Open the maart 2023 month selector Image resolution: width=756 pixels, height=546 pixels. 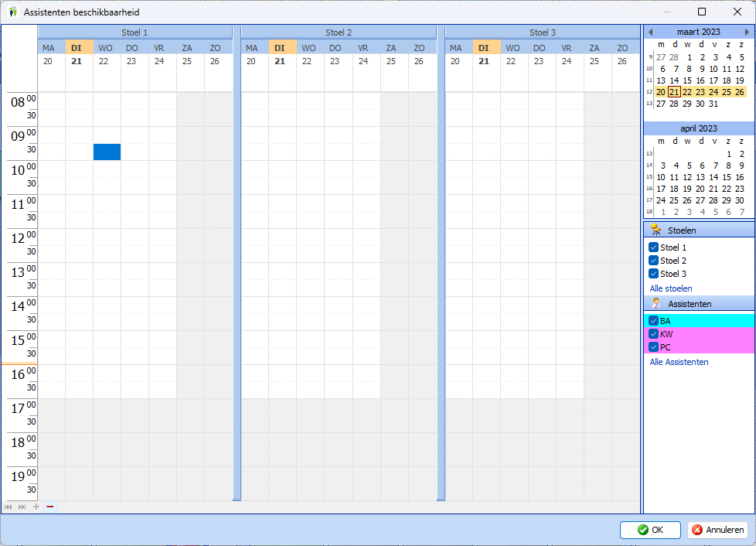click(698, 32)
